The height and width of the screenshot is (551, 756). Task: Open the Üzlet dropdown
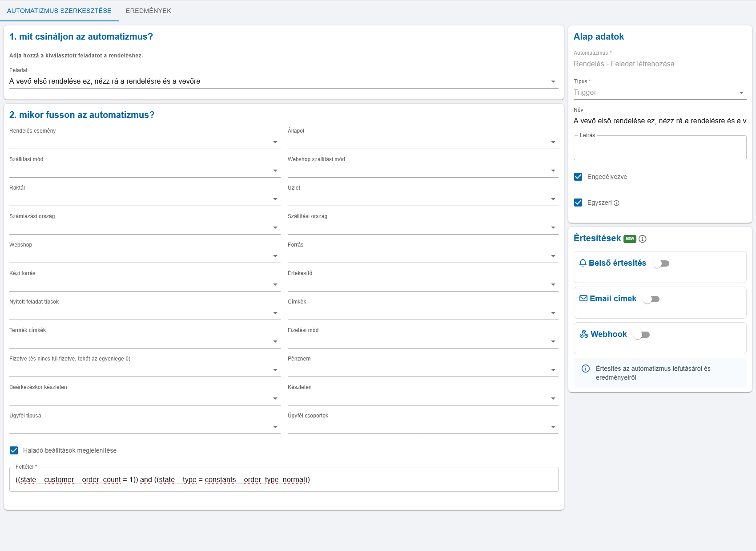point(423,199)
